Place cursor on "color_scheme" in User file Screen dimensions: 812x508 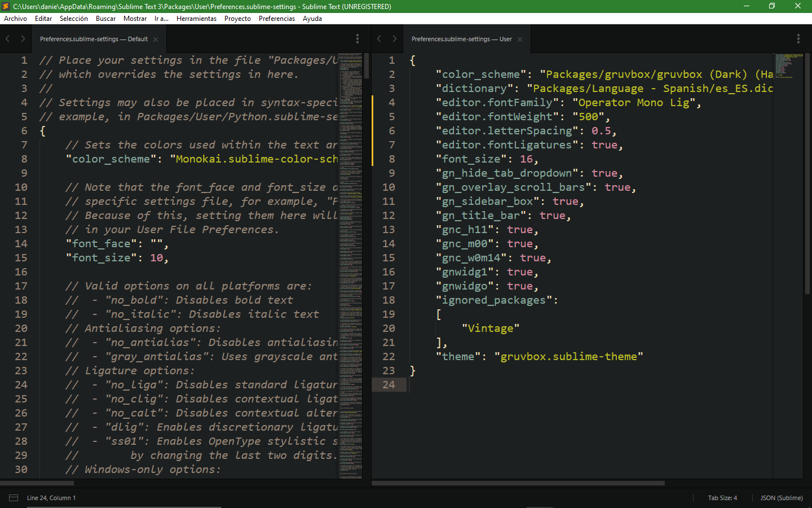pyautogui.click(x=480, y=75)
